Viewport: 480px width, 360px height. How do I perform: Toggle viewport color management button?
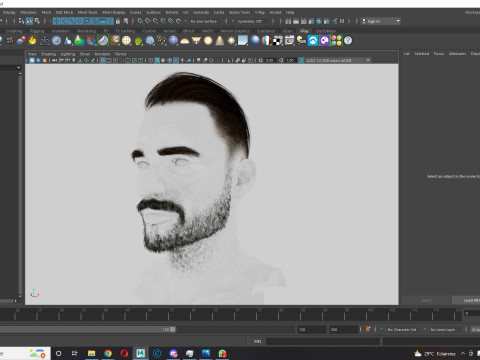tap(301, 60)
